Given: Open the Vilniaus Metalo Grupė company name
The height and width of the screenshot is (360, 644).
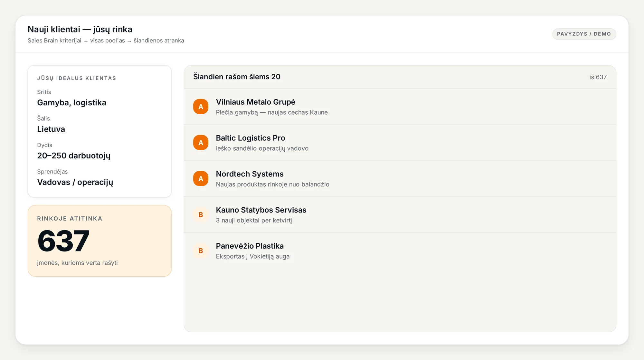Looking at the screenshot, I should click(255, 102).
